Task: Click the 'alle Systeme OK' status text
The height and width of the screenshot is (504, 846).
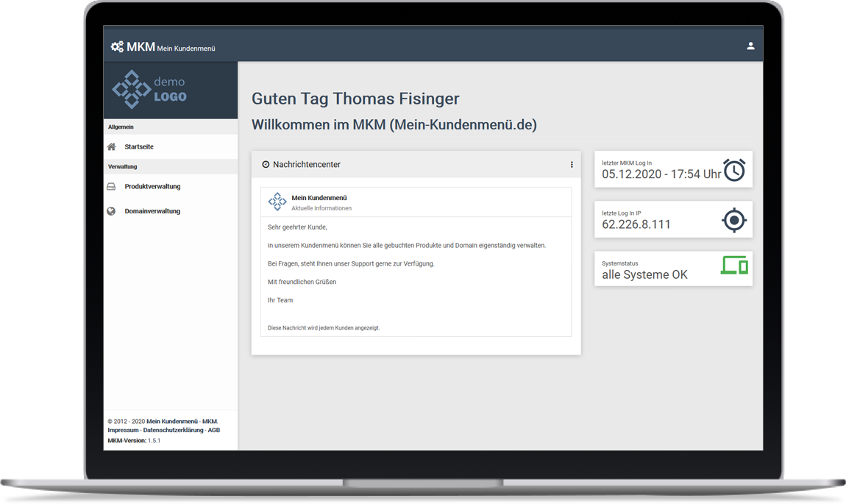Action: (644, 274)
